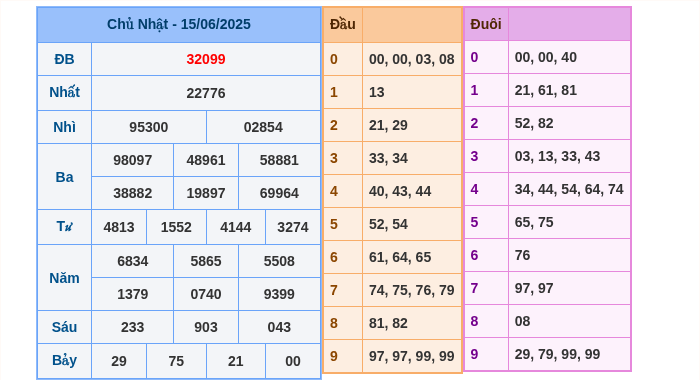The height and width of the screenshot is (380, 700).
Task: Select second prize number 95300
Action: point(149,127)
